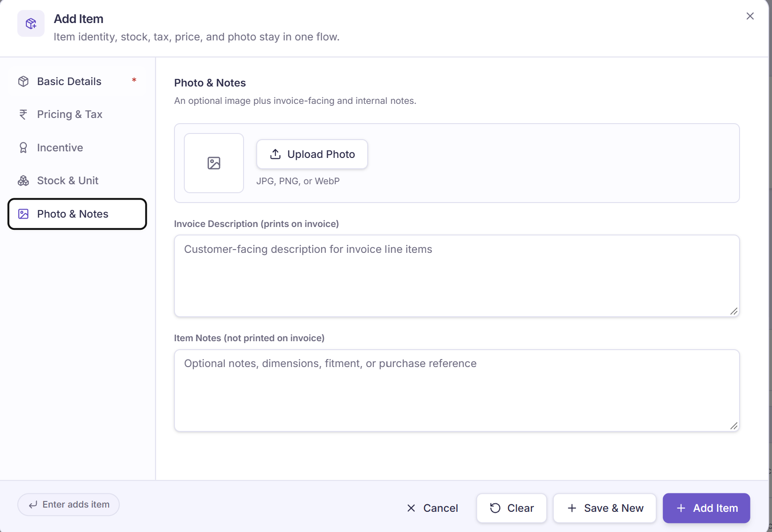Clear the form with the Clear button
Viewport: 772px width, 532px height.
click(x=512, y=508)
